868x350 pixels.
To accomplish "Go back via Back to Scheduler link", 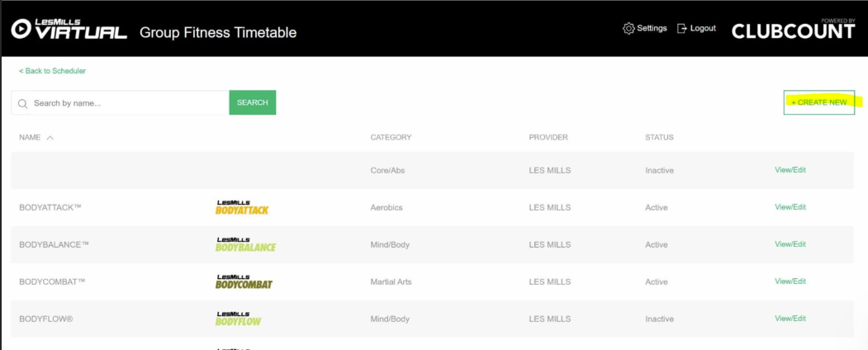I will pos(53,71).
